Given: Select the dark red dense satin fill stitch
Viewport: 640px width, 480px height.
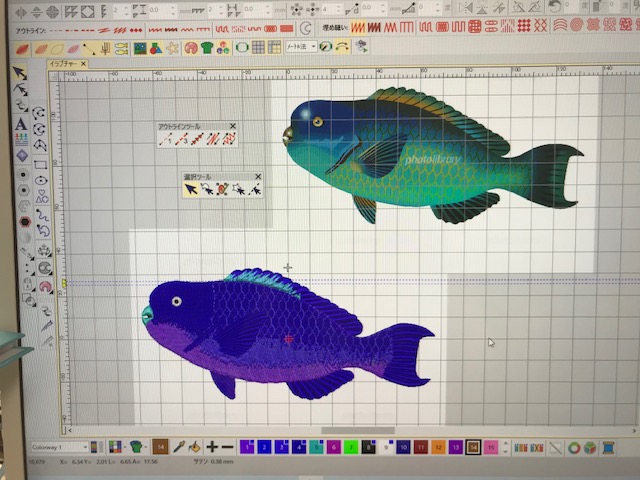Looking at the screenshot, I should [x=374, y=27].
